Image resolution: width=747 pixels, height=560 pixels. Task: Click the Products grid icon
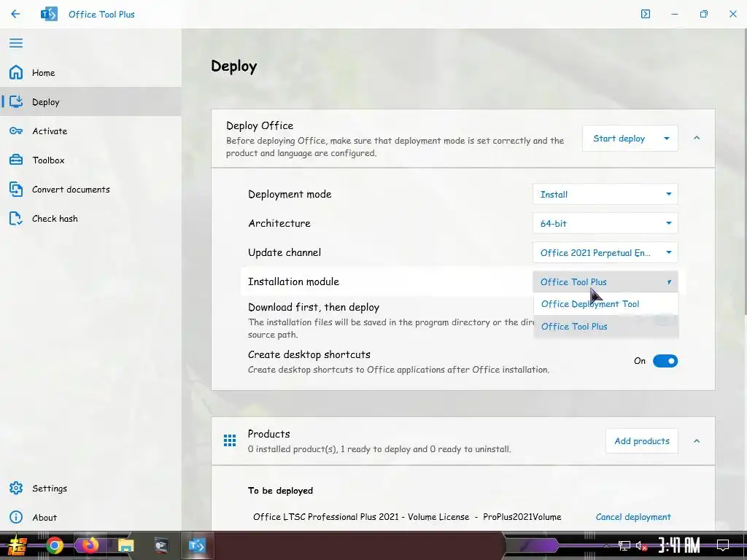point(230,440)
